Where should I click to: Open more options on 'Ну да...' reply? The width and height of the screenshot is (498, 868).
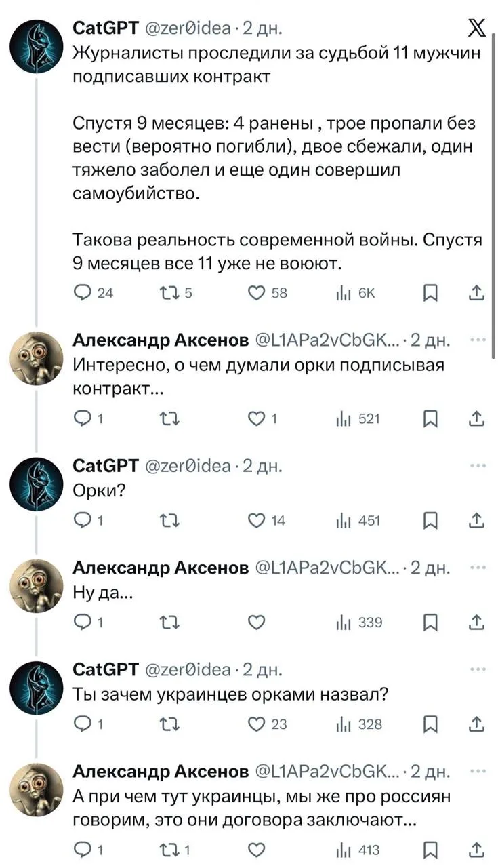[478, 568]
